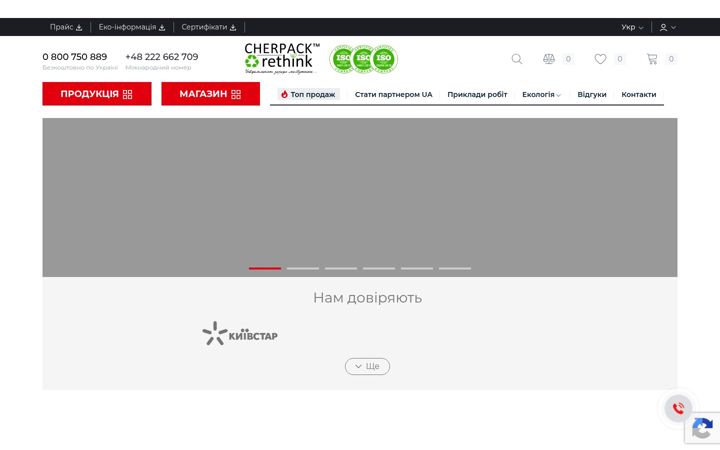Click the wishlist counter badge showing 0
The width and height of the screenshot is (720, 450).
pos(620,59)
